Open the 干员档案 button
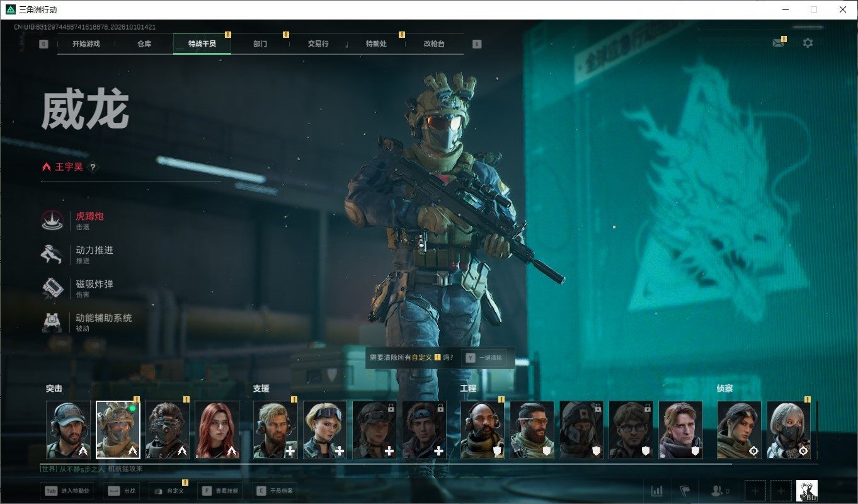The image size is (858, 504). point(275,491)
